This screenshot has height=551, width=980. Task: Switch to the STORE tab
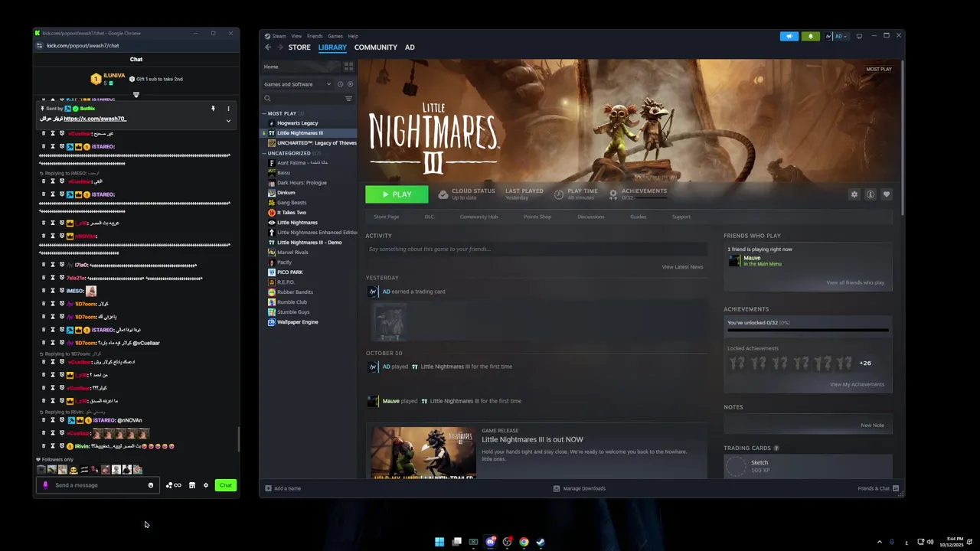click(299, 47)
